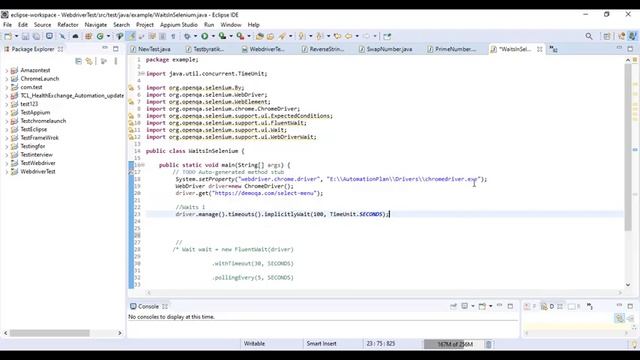Open the Debug dropdown arrow
640x360 pixels.
(x=195, y=36)
